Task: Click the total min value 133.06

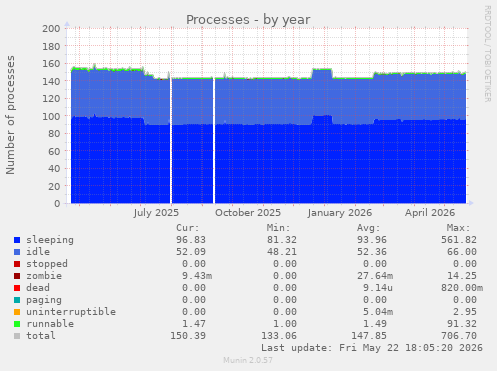Action: click(x=279, y=336)
